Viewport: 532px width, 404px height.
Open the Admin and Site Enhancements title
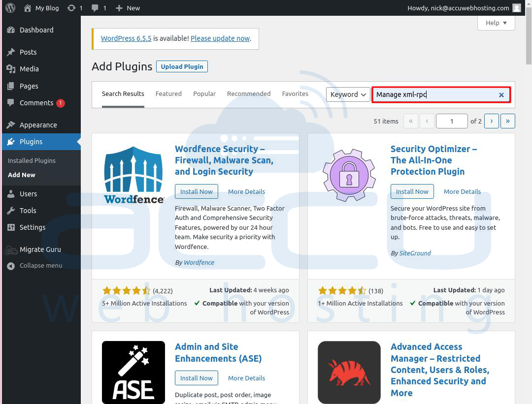pos(219,352)
